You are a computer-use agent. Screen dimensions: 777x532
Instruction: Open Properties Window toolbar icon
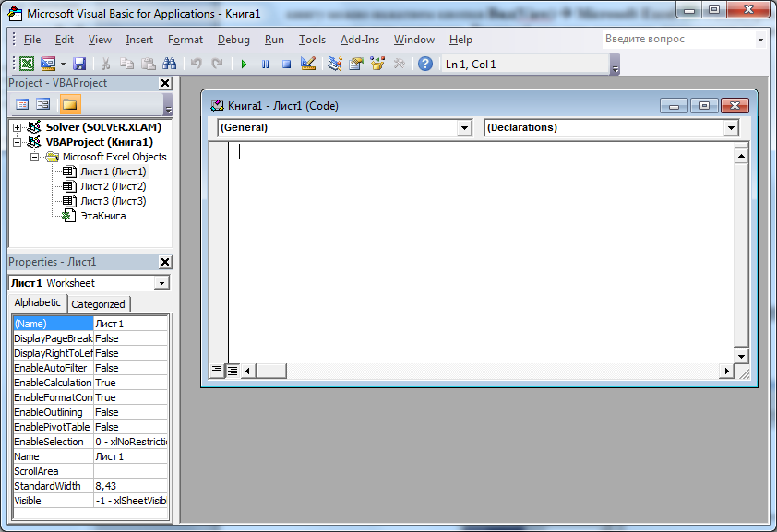click(356, 64)
